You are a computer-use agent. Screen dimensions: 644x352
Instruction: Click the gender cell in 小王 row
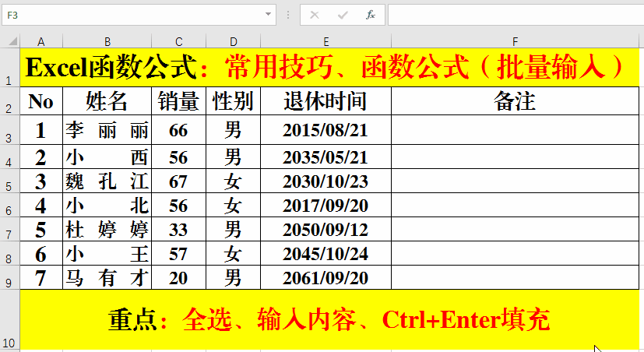[234, 253]
